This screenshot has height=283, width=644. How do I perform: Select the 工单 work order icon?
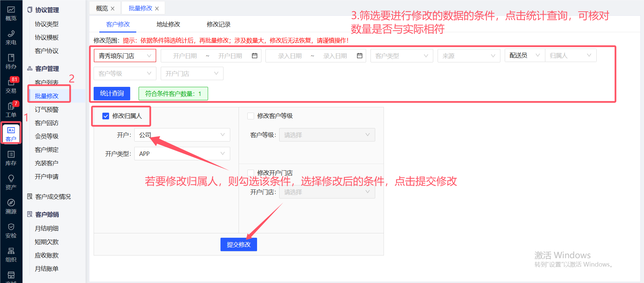click(11, 110)
